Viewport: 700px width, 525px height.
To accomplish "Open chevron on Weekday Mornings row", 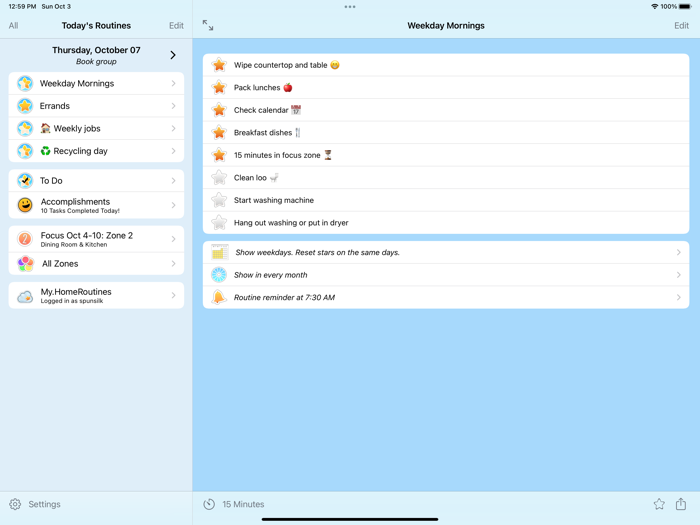I will [x=174, y=83].
